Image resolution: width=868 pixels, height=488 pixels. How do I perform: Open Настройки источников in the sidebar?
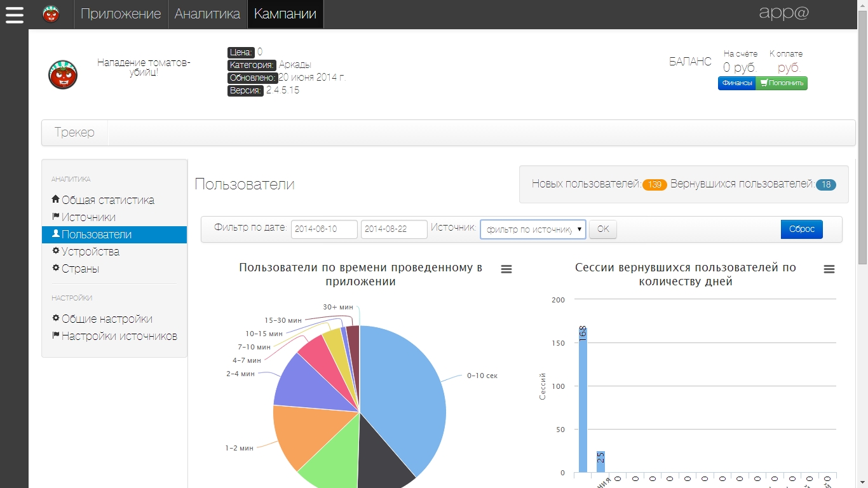(119, 336)
